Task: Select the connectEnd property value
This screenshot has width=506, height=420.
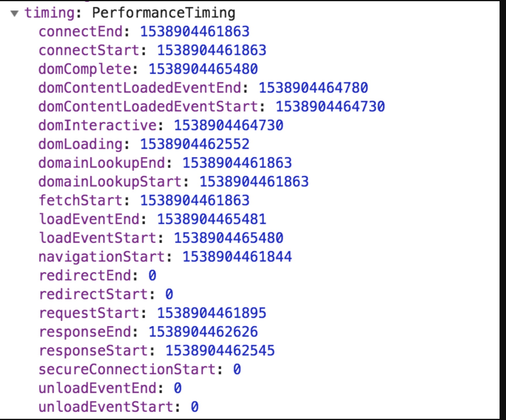Action: (195, 32)
